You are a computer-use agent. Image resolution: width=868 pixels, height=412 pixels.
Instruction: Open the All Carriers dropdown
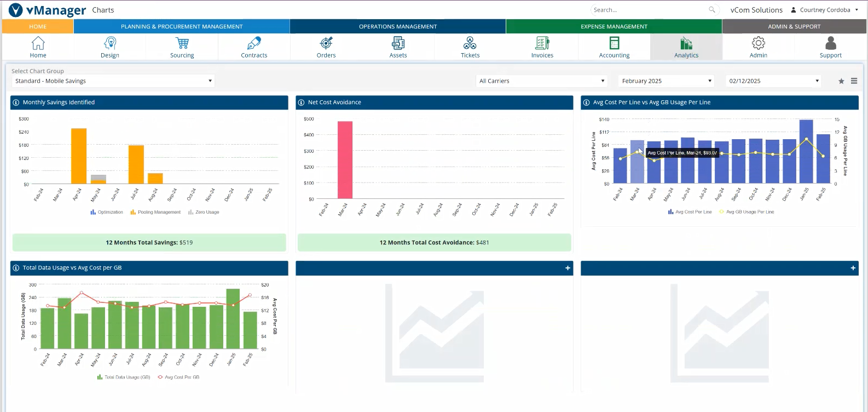[542, 81]
